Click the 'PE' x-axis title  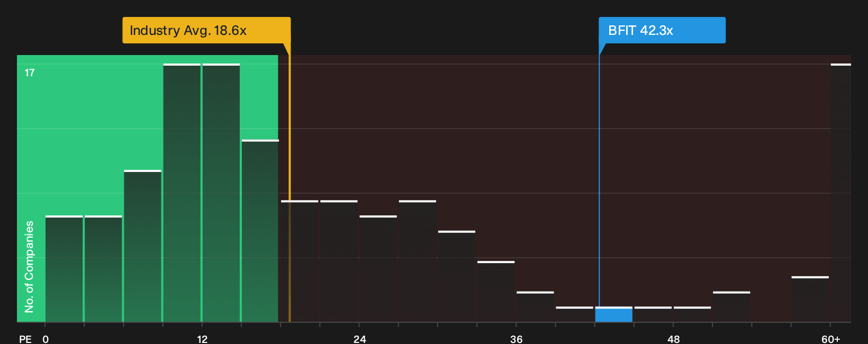25,339
